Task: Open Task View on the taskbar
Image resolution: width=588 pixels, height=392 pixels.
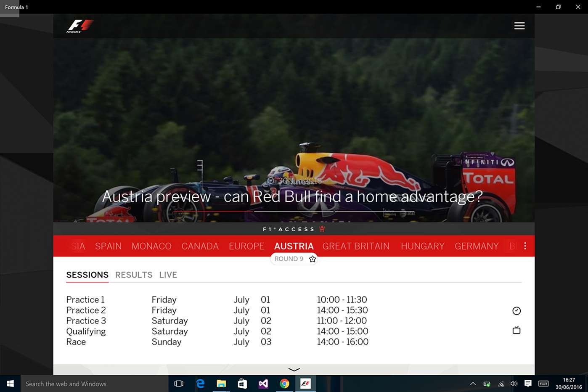Action: tap(179, 384)
